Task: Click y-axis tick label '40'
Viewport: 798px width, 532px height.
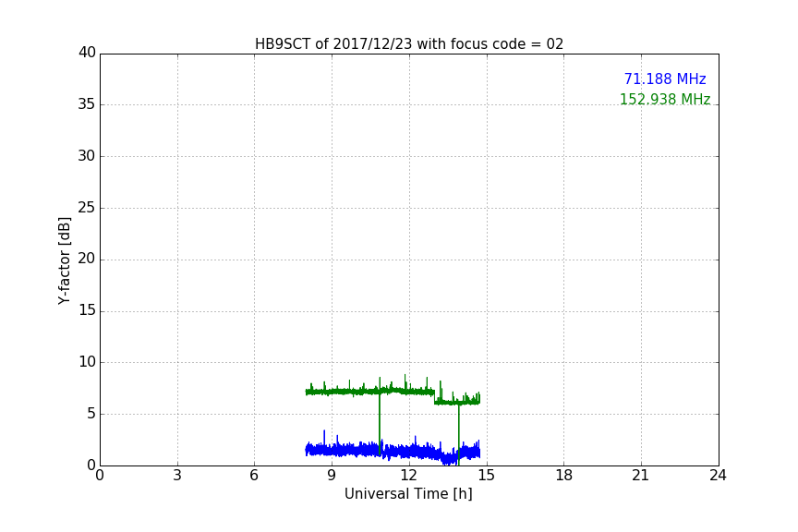Action: [87, 53]
